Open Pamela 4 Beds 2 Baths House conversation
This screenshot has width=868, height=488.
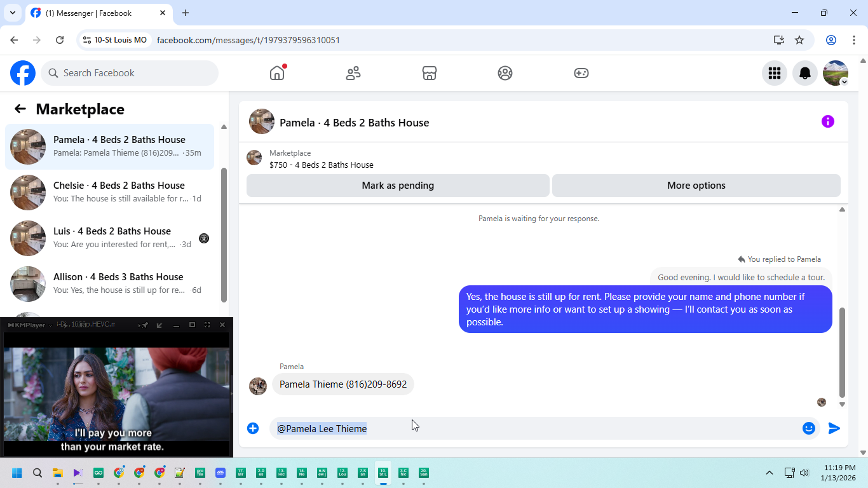coord(109,147)
